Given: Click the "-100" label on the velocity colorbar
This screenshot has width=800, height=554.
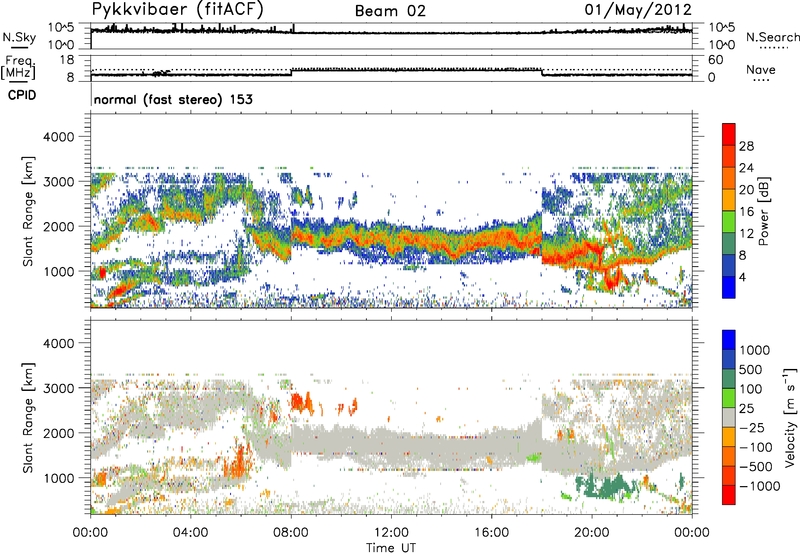Looking at the screenshot, I should pyautogui.click(x=758, y=447).
